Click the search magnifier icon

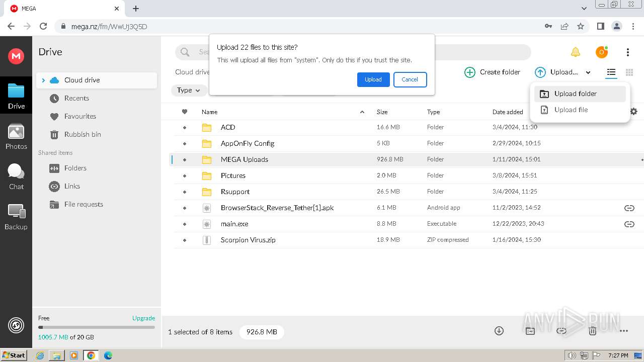click(185, 52)
